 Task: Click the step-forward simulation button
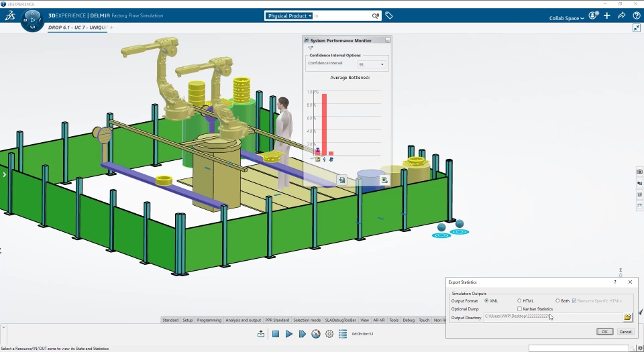(x=303, y=334)
